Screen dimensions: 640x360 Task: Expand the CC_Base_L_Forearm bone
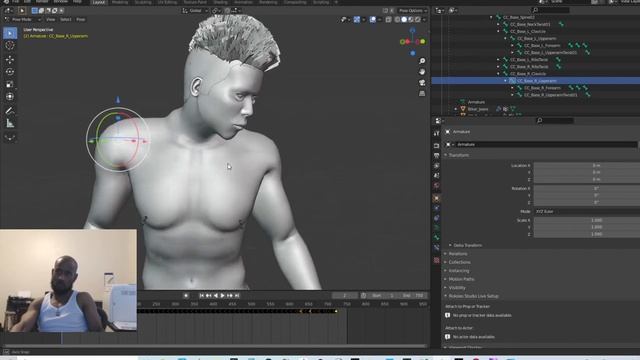point(512,45)
